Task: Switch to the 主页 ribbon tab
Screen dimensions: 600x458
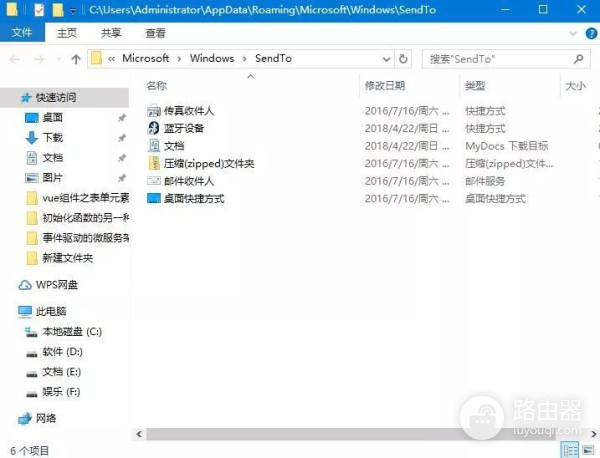Action: tap(67, 33)
